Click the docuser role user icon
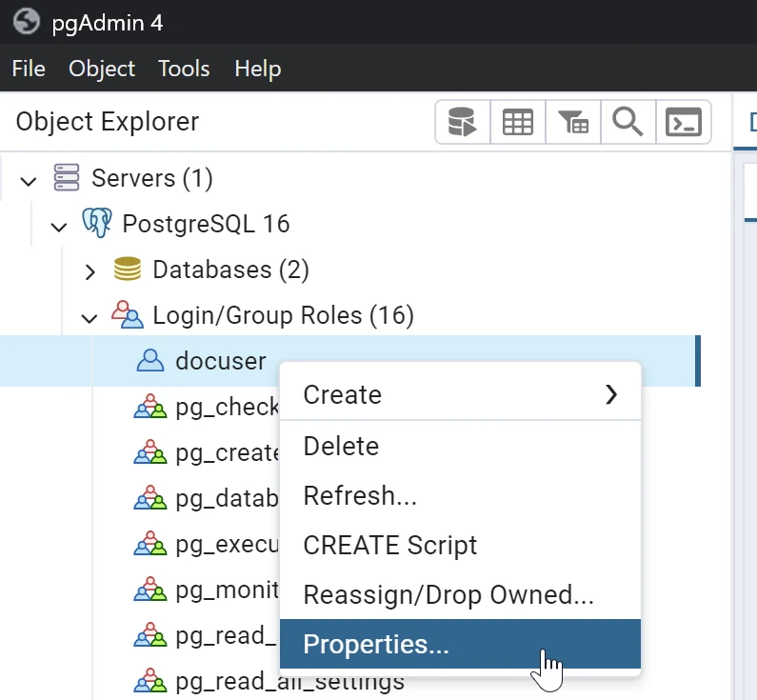The height and width of the screenshot is (700, 757). [150, 361]
